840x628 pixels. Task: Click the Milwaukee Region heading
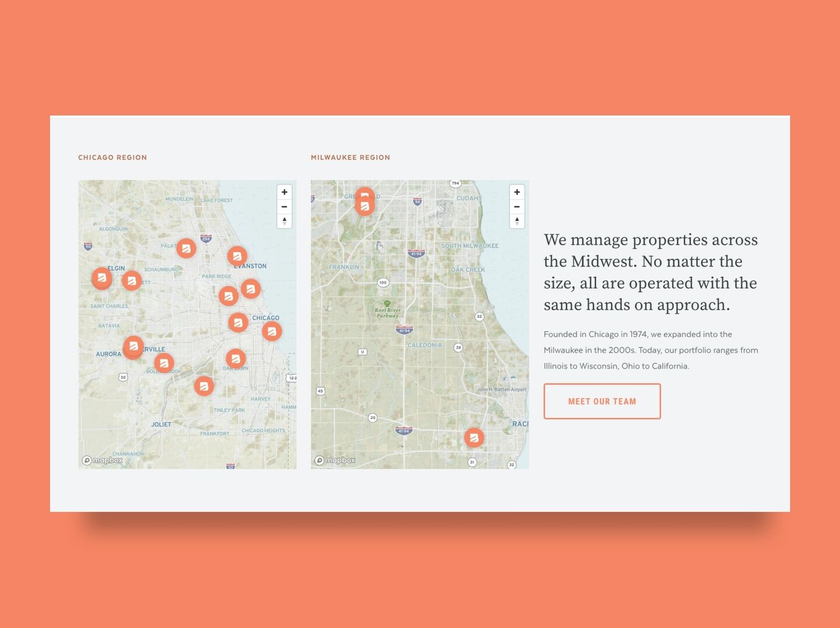pyautogui.click(x=350, y=157)
